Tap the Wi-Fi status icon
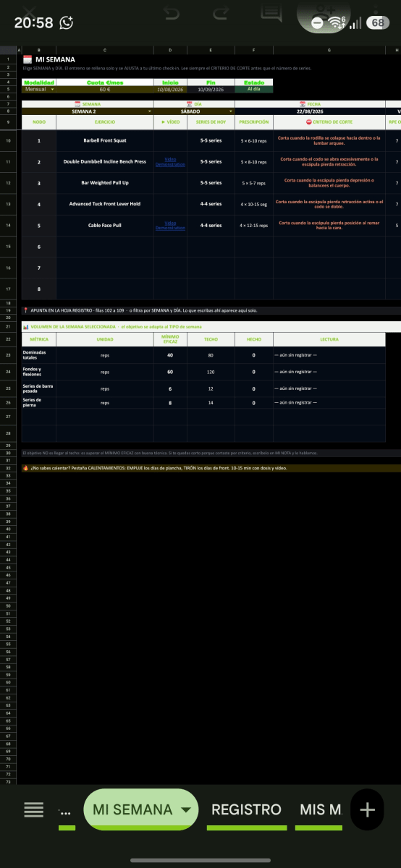This screenshot has height=868, width=401. coord(336,22)
